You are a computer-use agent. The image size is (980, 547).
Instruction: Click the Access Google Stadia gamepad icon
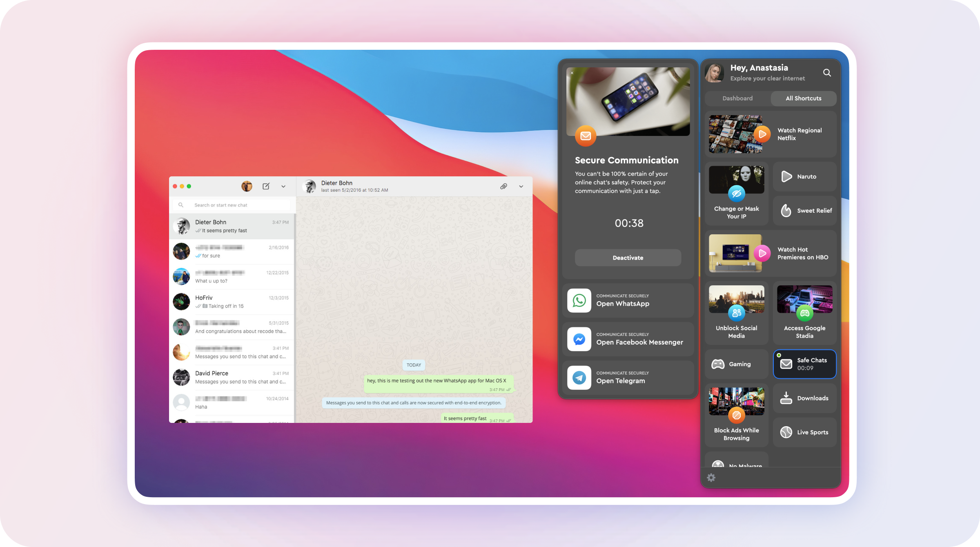point(805,313)
